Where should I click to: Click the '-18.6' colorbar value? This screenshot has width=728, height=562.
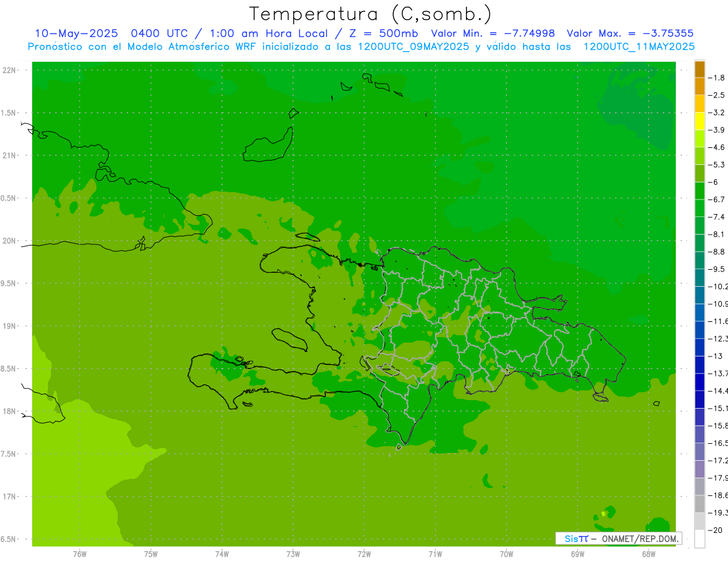coord(718,495)
